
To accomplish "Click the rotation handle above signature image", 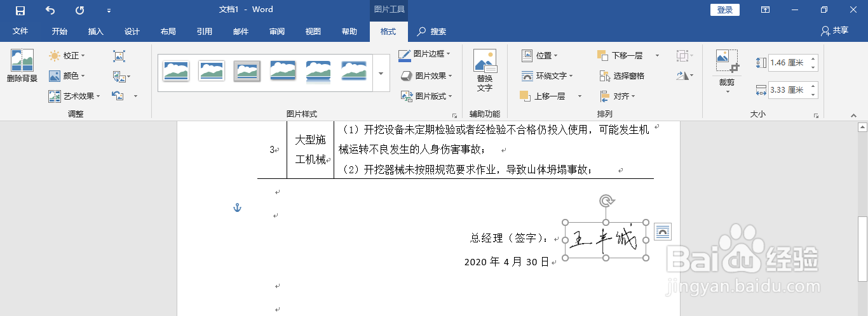I will tap(606, 201).
